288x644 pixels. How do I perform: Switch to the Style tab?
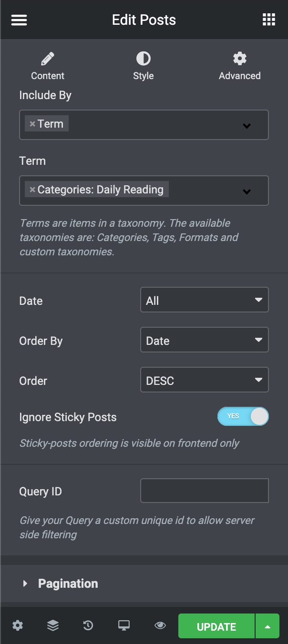tap(144, 66)
